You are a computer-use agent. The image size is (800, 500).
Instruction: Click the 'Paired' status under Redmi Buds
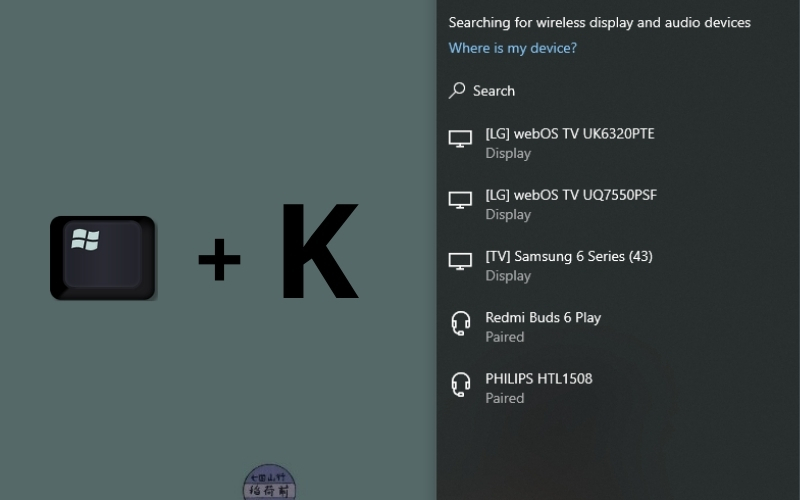coord(505,337)
